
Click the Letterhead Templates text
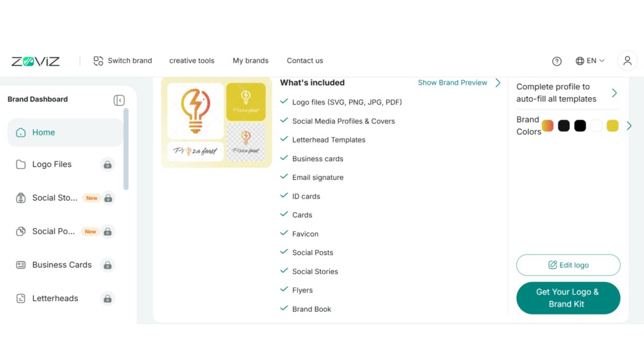click(x=328, y=140)
